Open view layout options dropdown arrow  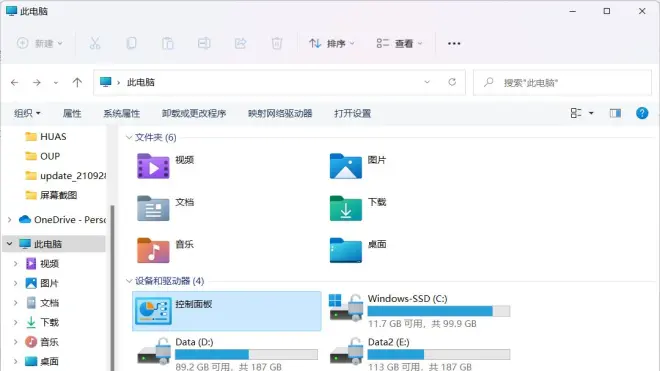pos(591,113)
